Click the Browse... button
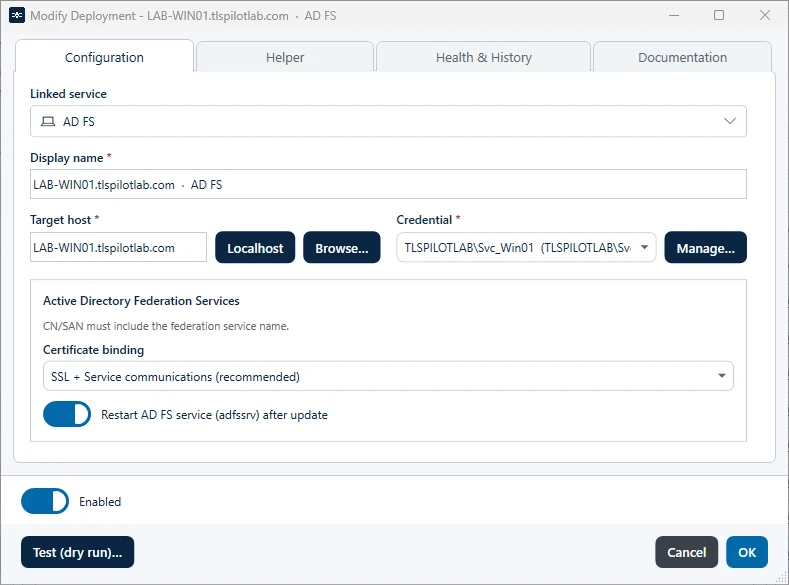 [342, 247]
